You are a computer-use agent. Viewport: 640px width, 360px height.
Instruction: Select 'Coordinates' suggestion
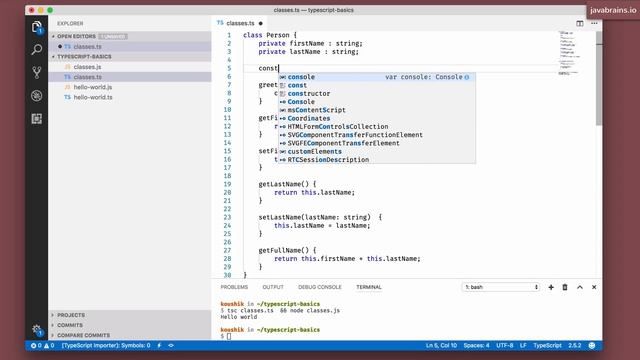[377, 118]
